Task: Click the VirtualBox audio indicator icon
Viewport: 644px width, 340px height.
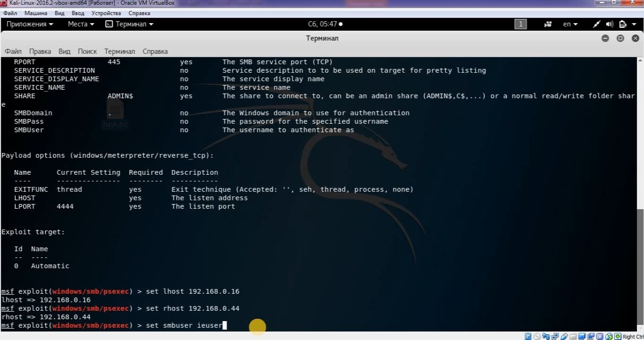Action: [x=546, y=337]
